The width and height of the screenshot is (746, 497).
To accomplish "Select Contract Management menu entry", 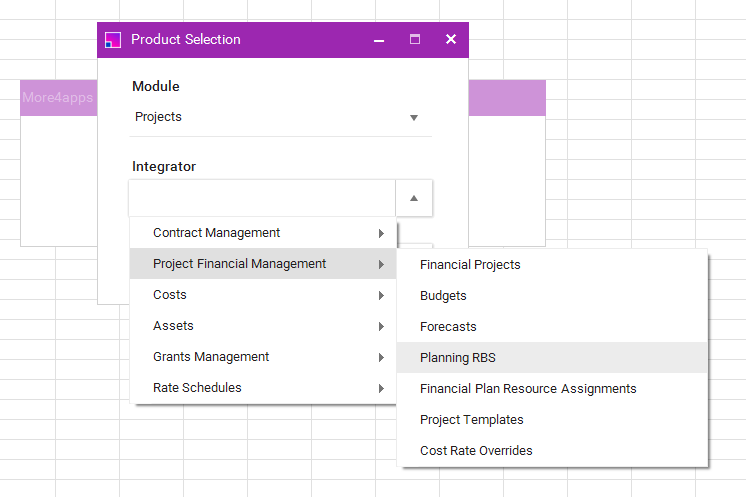I will tap(263, 233).
